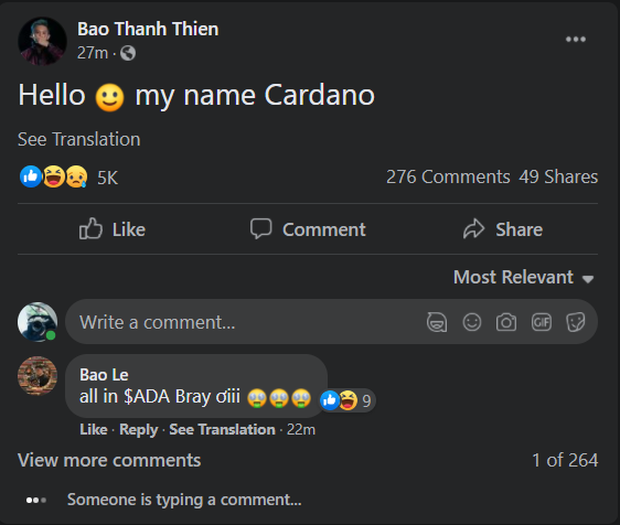Open the three-dot post options menu

(x=575, y=39)
